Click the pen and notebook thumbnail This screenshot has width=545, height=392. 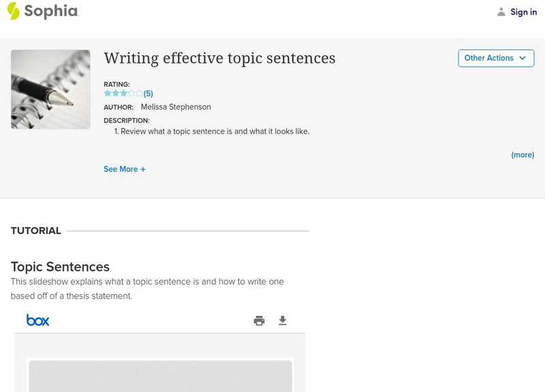[50, 89]
